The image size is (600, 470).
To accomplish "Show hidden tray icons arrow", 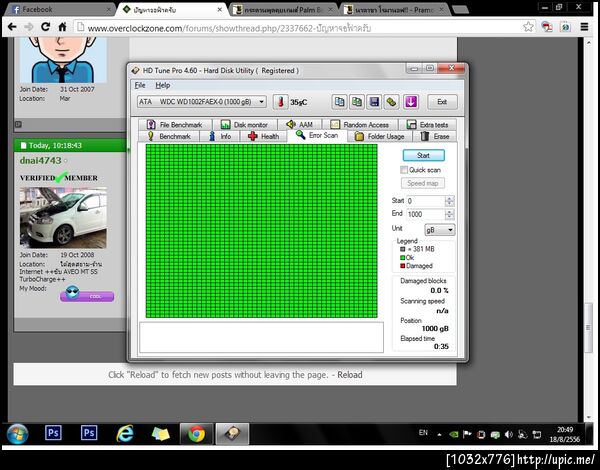I will (439, 434).
